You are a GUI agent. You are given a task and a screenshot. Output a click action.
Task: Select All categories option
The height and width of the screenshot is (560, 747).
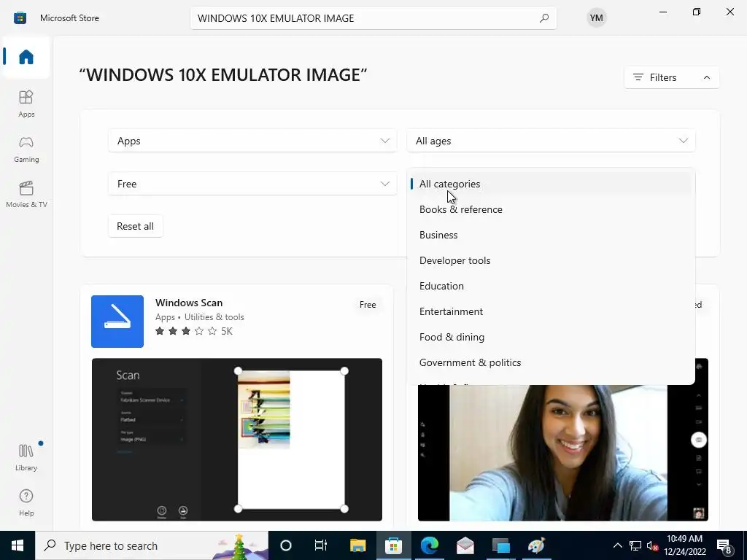pos(551,184)
